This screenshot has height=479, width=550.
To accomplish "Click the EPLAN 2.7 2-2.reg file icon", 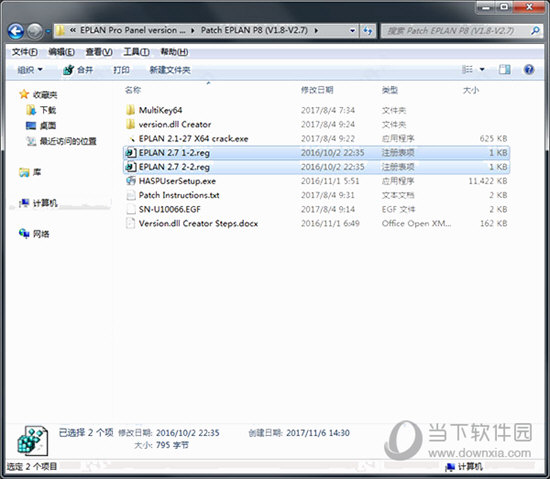I will [x=131, y=167].
